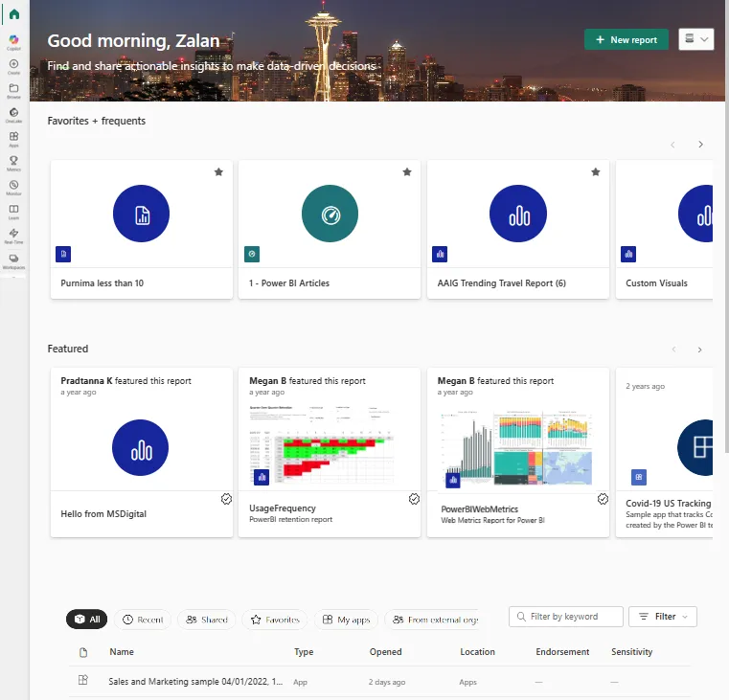
Task: Open 1 - Power BI Articles dashboard circle icon
Action: pyautogui.click(x=330, y=214)
